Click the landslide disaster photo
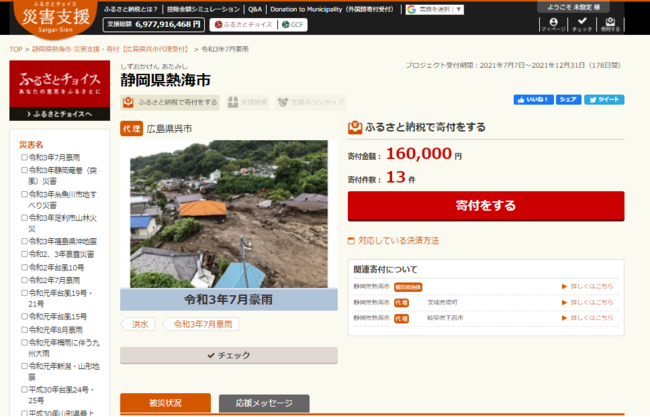This screenshot has width=650, height=417. click(229, 214)
